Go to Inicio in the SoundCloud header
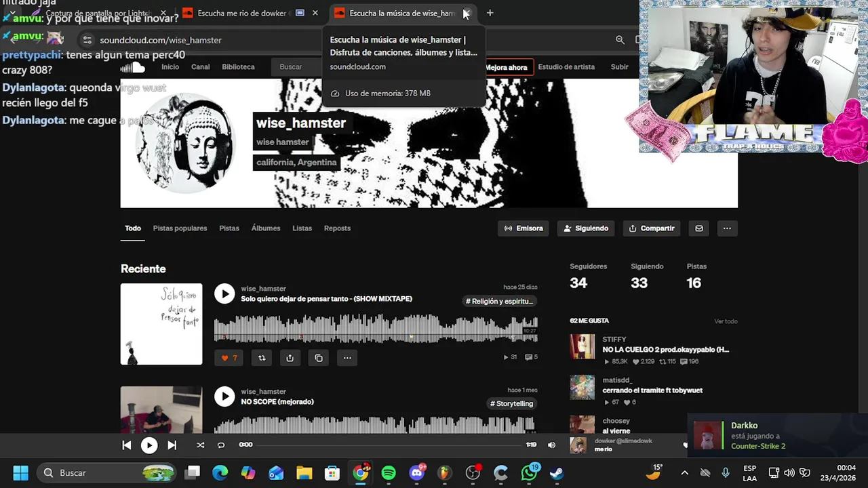Image resolution: width=868 pixels, height=488 pixels. coord(170,67)
